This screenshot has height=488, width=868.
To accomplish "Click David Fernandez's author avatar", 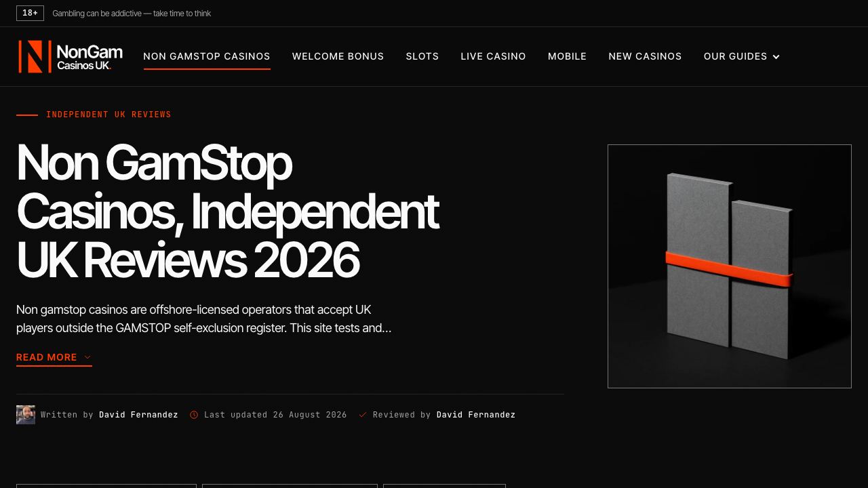I will [x=26, y=415].
